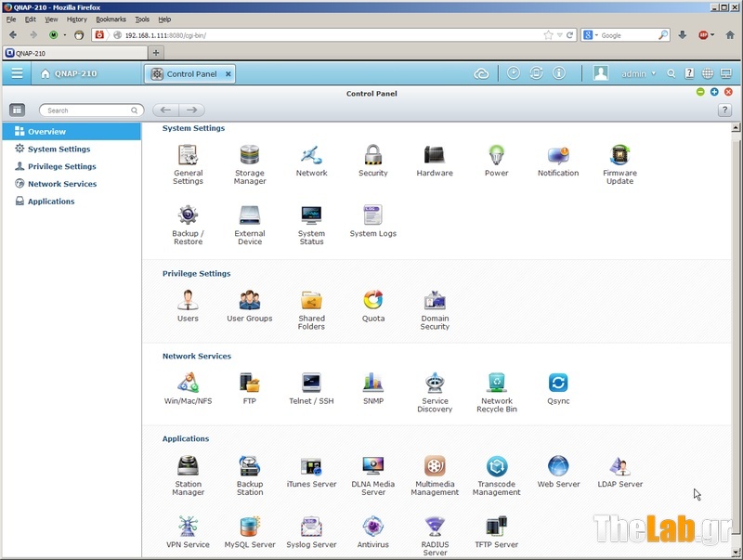Viewport: 743px width, 560px height.
Task: Open Backup / Restore
Action: point(189,225)
